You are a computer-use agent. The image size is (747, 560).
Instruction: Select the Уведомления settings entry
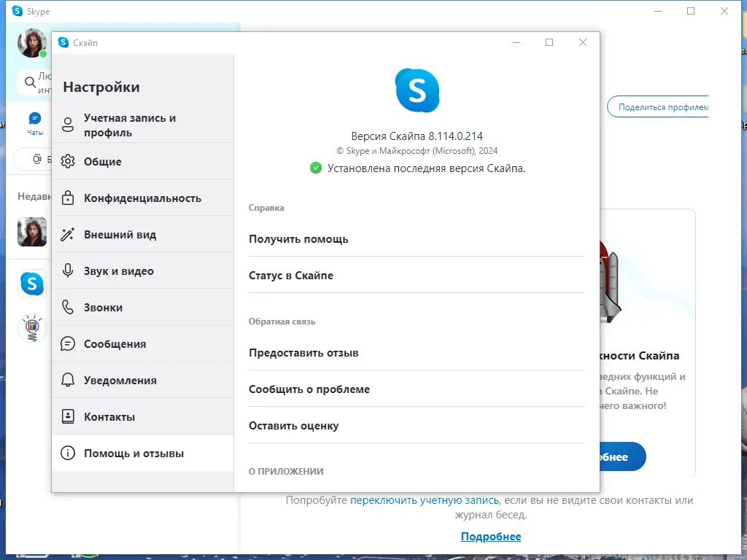(142, 380)
